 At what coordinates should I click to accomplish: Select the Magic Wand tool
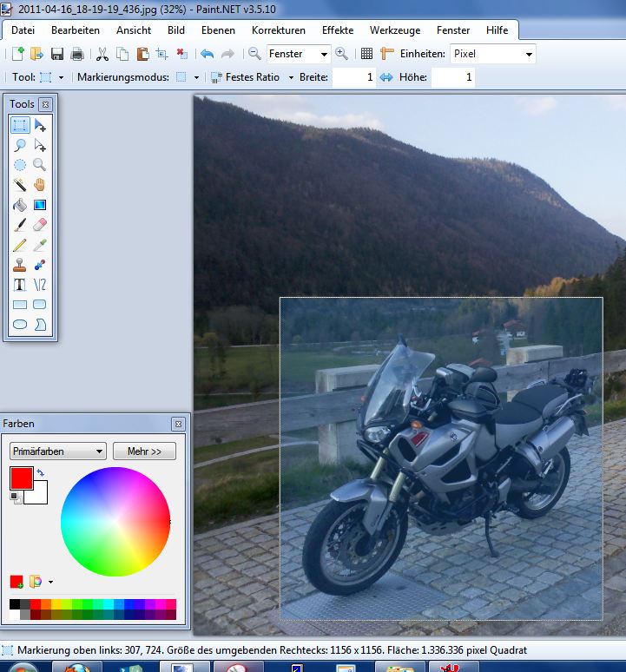pyautogui.click(x=20, y=185)
